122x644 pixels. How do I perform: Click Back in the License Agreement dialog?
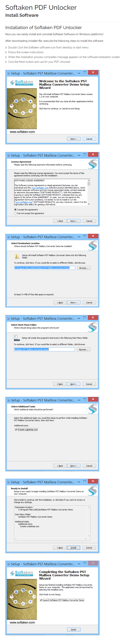[60, 221]
